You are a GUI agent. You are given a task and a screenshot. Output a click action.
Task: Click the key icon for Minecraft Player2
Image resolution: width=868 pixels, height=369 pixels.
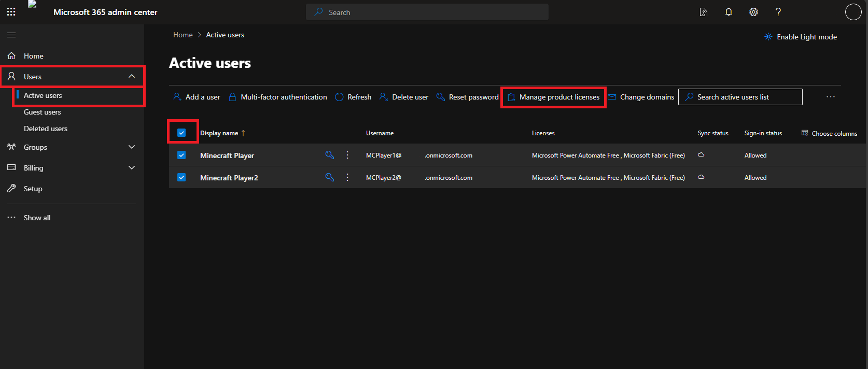click(329, 177)
